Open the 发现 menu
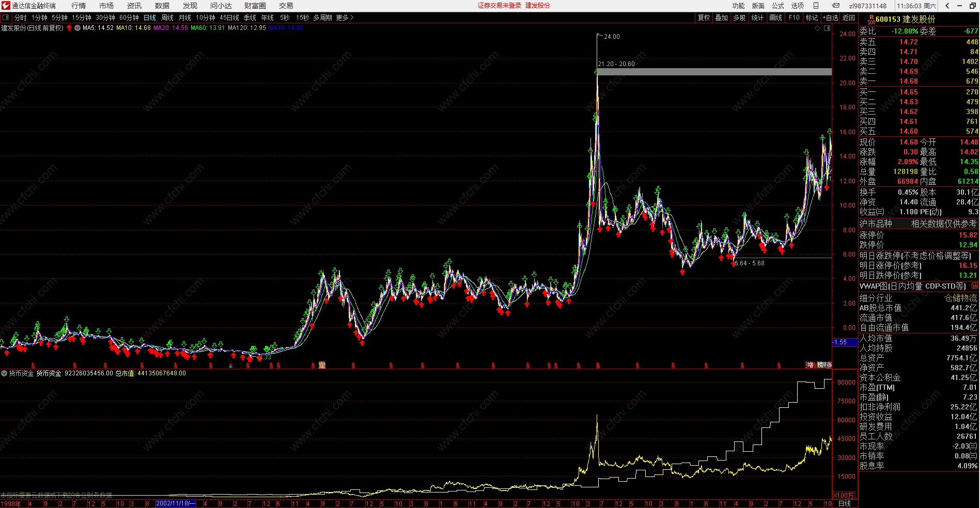This screenshot has height=508, width=980. (190, 6)
